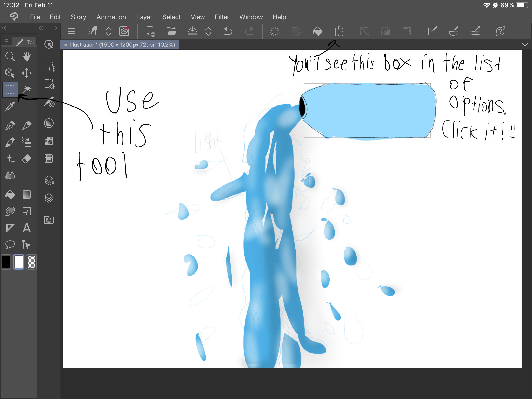532x399 pixels.
Task: Select the black main color swatch
Action: [6, 262]
